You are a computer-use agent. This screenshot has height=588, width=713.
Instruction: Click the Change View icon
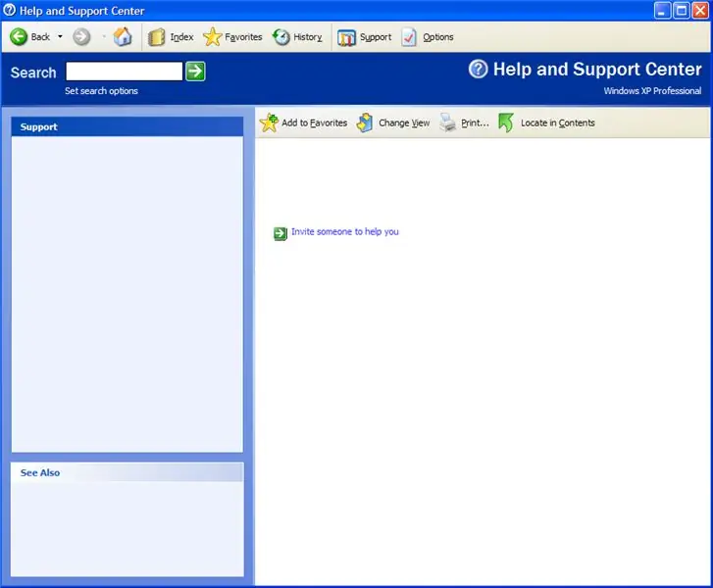(365, 122)
